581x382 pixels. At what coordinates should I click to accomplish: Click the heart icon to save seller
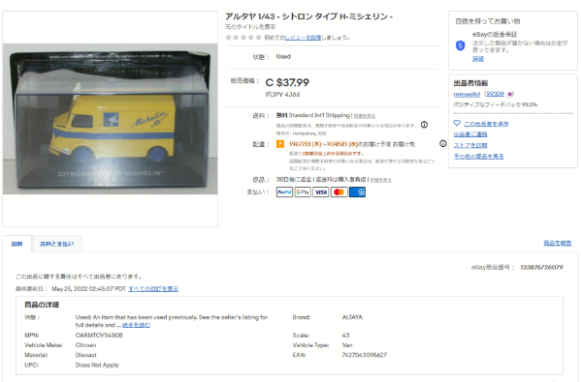457,123
